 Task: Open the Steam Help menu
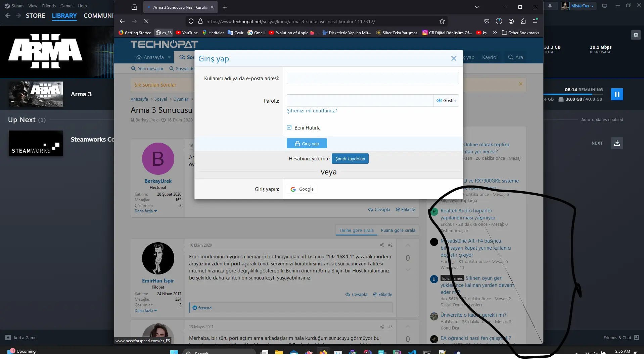(x=82, y=6)
